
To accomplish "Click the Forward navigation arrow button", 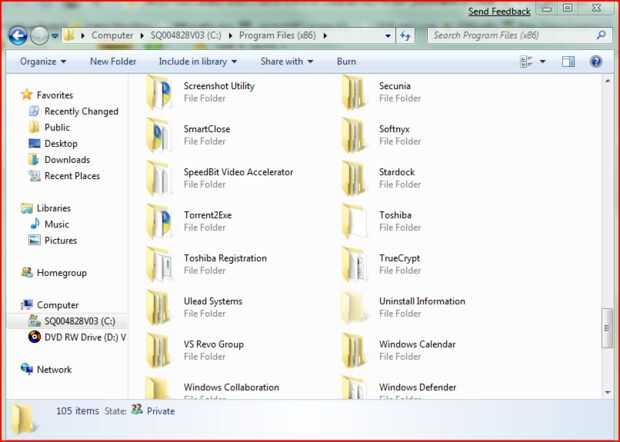I will click(39, 36).
